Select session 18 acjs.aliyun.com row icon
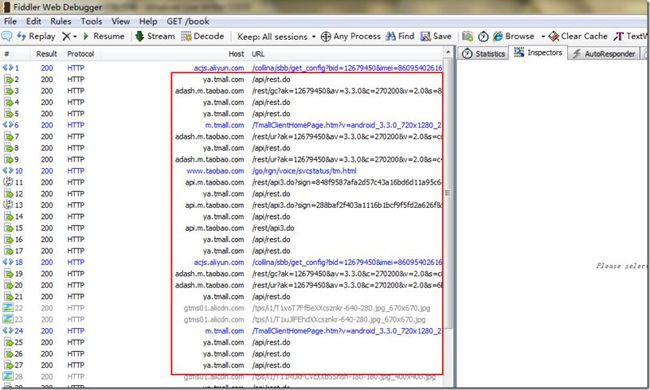650x390 pixels. [x=8, y=262]
